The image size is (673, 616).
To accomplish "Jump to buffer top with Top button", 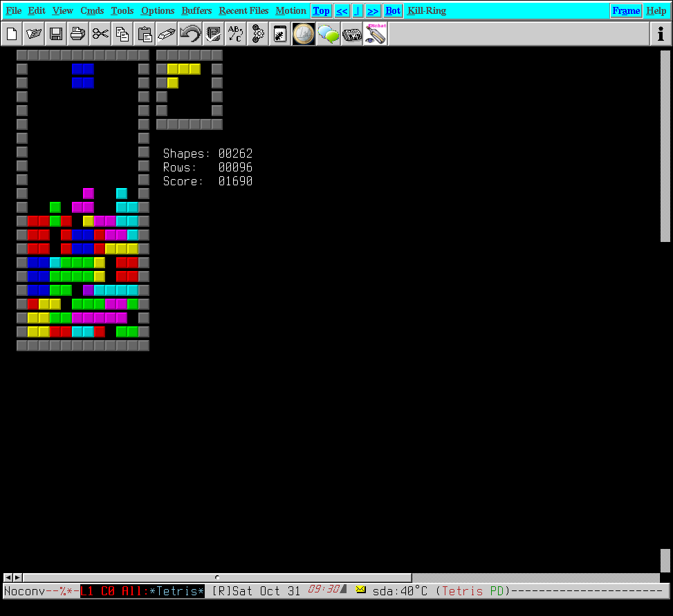I will (321, 11).
